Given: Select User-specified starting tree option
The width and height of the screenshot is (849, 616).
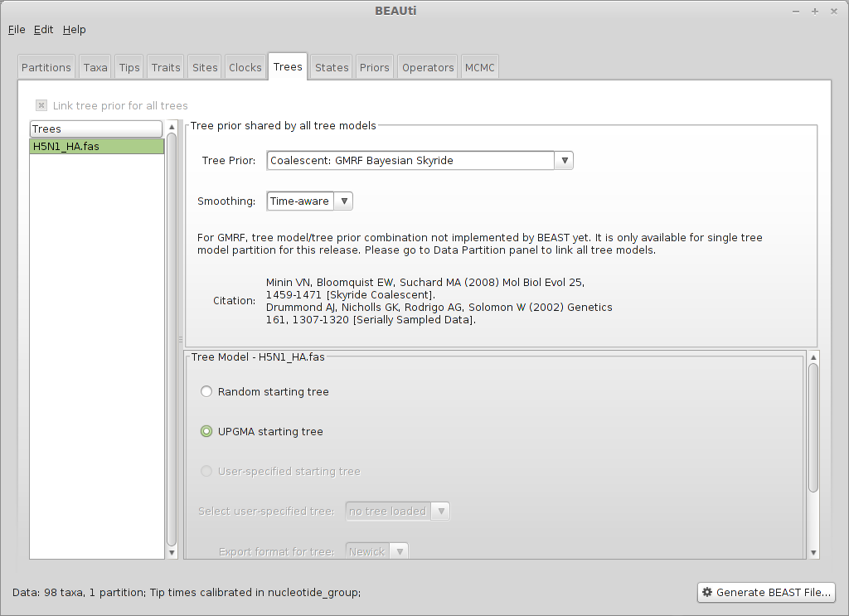Looking at the screenshot, I should point(206,471).
